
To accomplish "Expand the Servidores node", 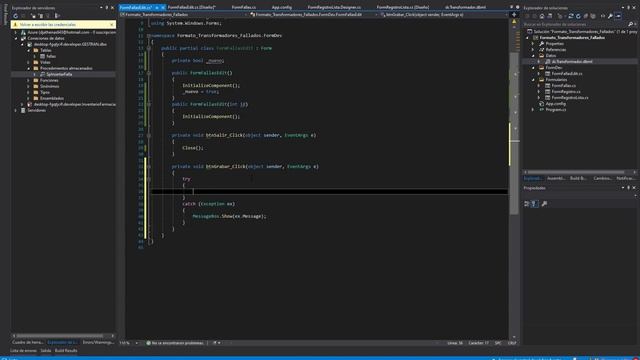I will coord(16,110).
